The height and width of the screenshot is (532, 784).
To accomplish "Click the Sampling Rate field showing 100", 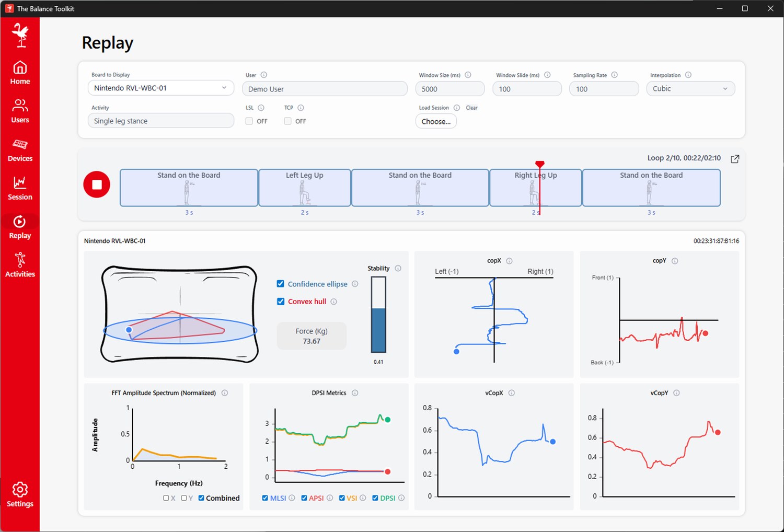I will (604, 89).
